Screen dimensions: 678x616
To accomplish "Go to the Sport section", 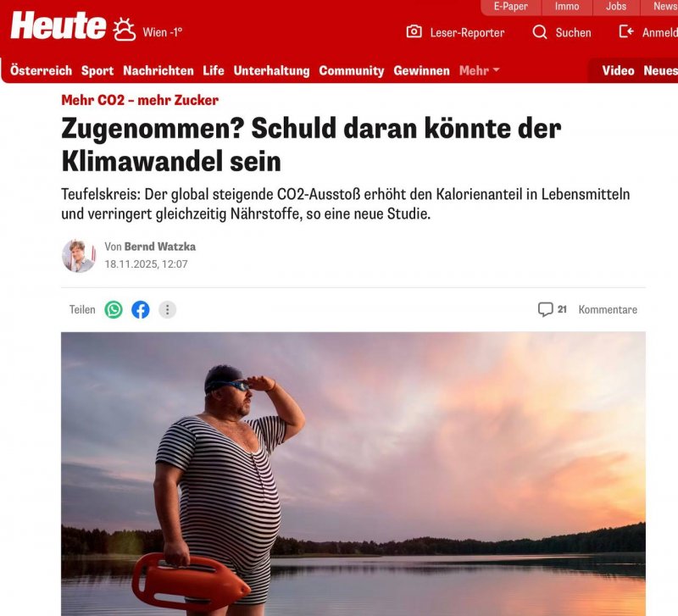I will click(97, 70).
